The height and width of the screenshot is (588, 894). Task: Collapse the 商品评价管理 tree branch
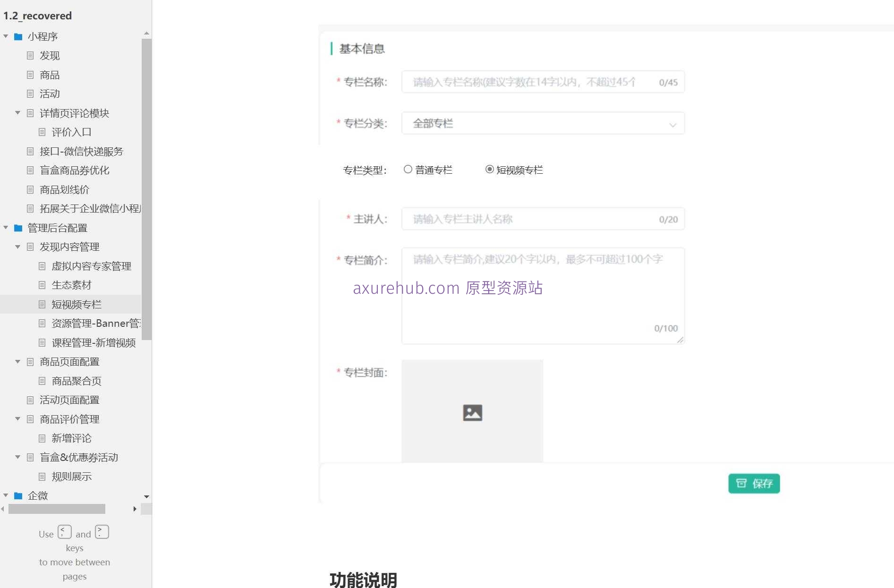click(x=17, y=419)
